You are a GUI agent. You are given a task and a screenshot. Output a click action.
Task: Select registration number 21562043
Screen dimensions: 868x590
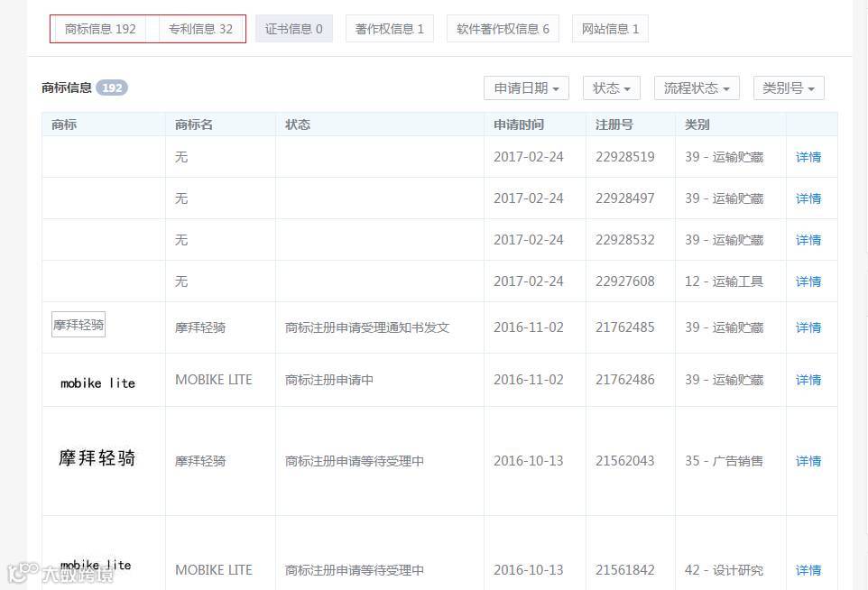(625, 461)
